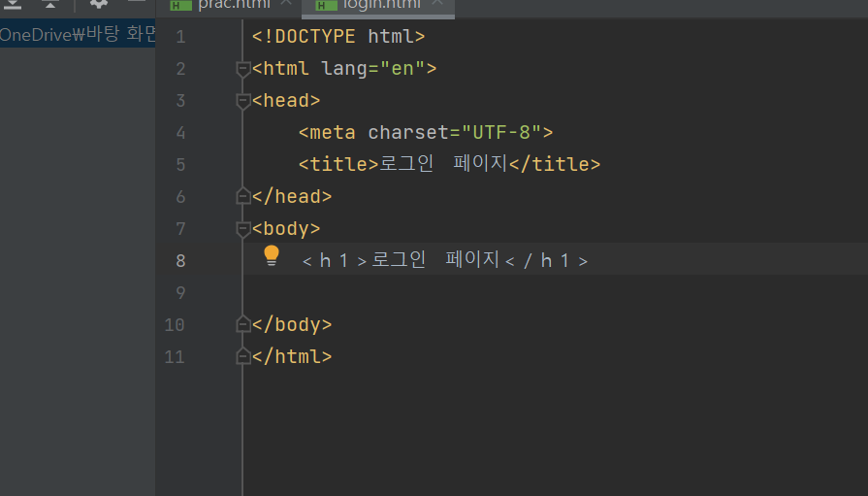Click the <!DOCTYPE html> text
Viewport: 868px width, 496px height.
pos(338,37)
